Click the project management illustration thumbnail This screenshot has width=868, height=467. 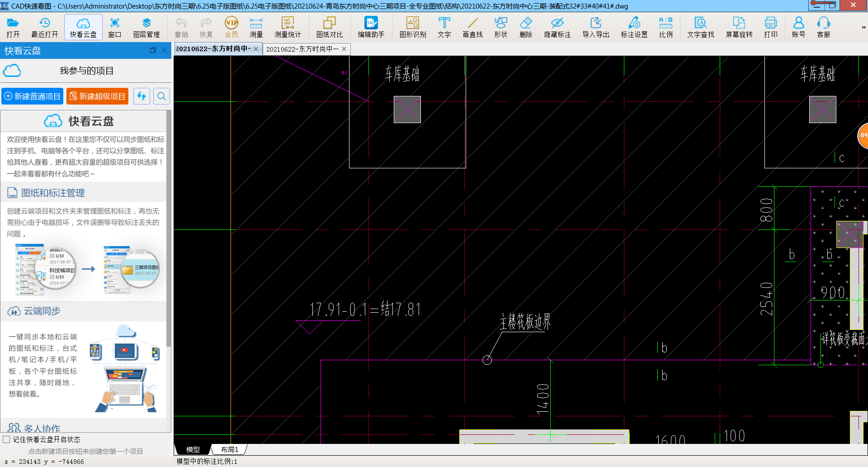87,269
